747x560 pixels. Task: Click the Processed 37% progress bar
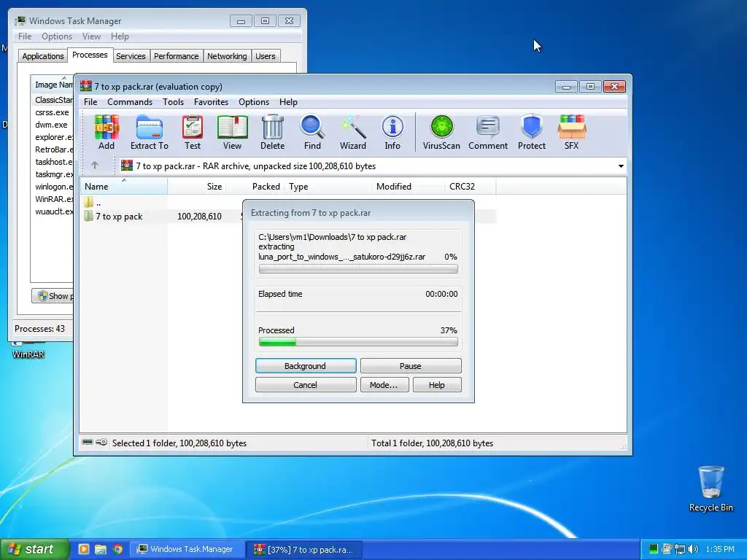point(358,341)
